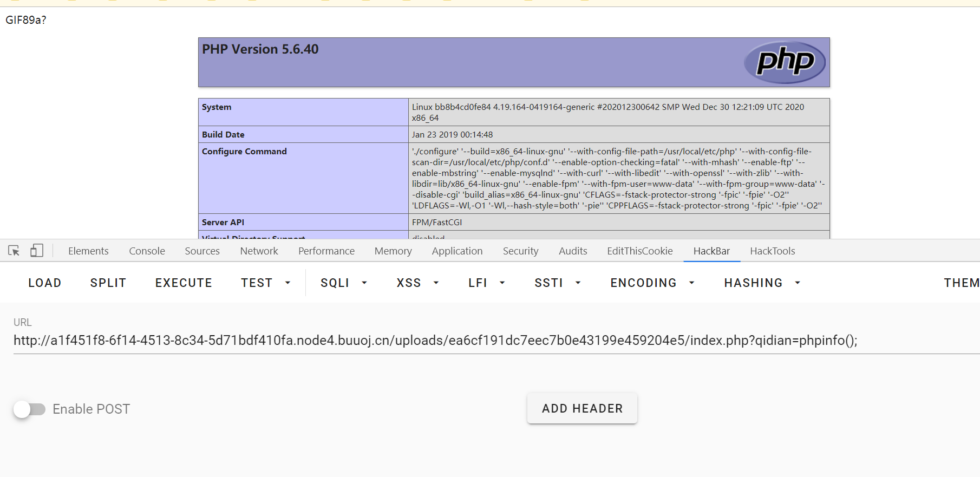Select the Security tab
The image size is (980, 477).
click(520, 251)
